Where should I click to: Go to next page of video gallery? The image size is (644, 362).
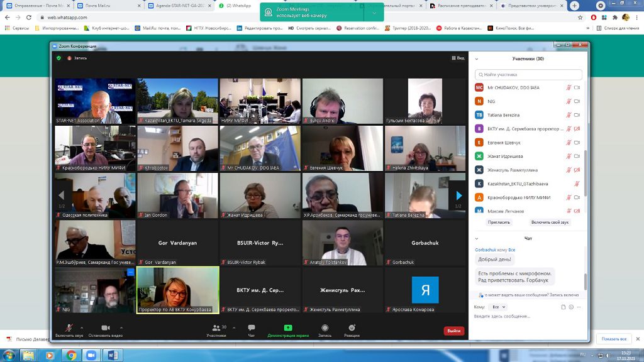click(458, 196)
